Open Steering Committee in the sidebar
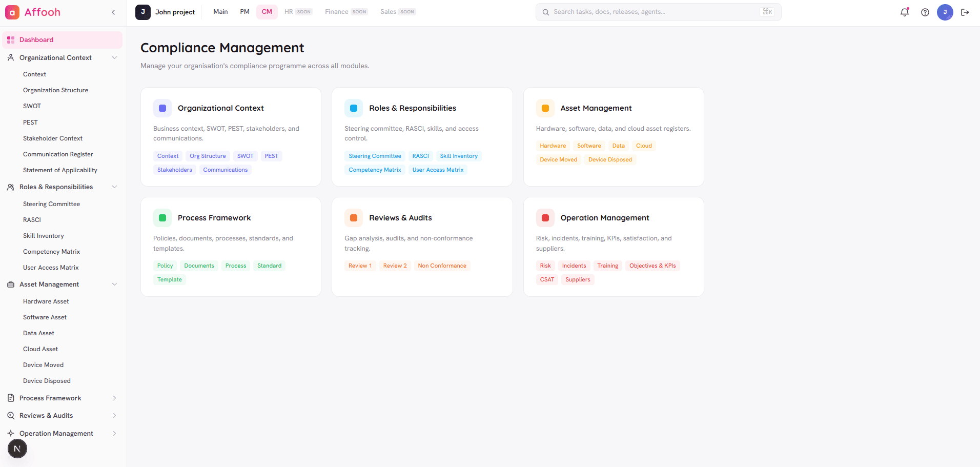This screenshot has height=467, width=980. tap(51, 204)
